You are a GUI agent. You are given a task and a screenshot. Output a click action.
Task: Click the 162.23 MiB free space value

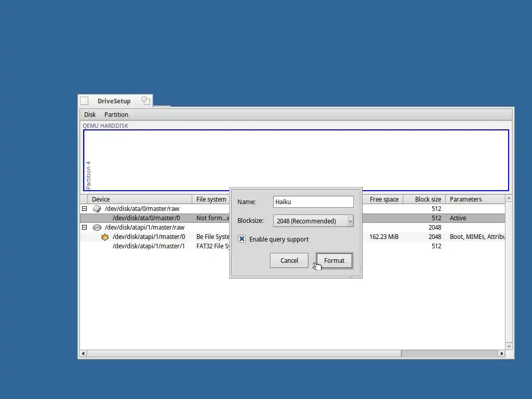pyautogui.click(x=384, y=237)
